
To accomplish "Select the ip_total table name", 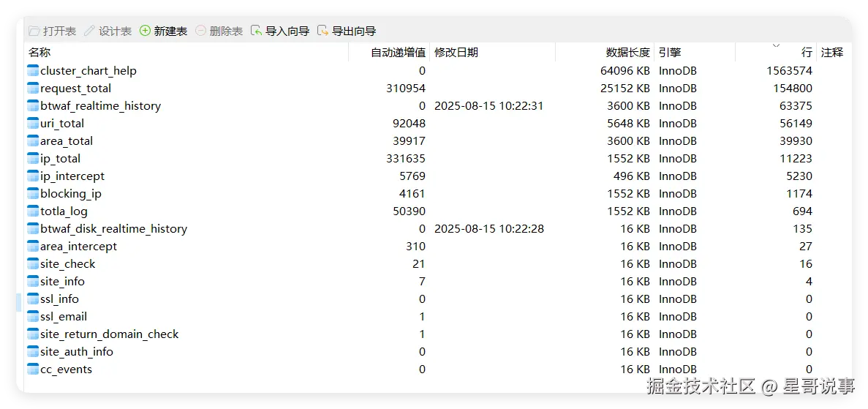I will click(x=61, y=159).
